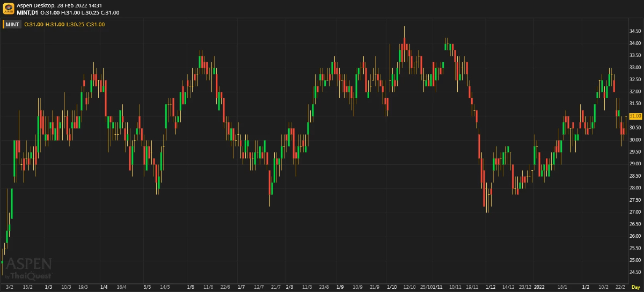
Task: Click the 27.00 price axis label
Action: (635, 212)
